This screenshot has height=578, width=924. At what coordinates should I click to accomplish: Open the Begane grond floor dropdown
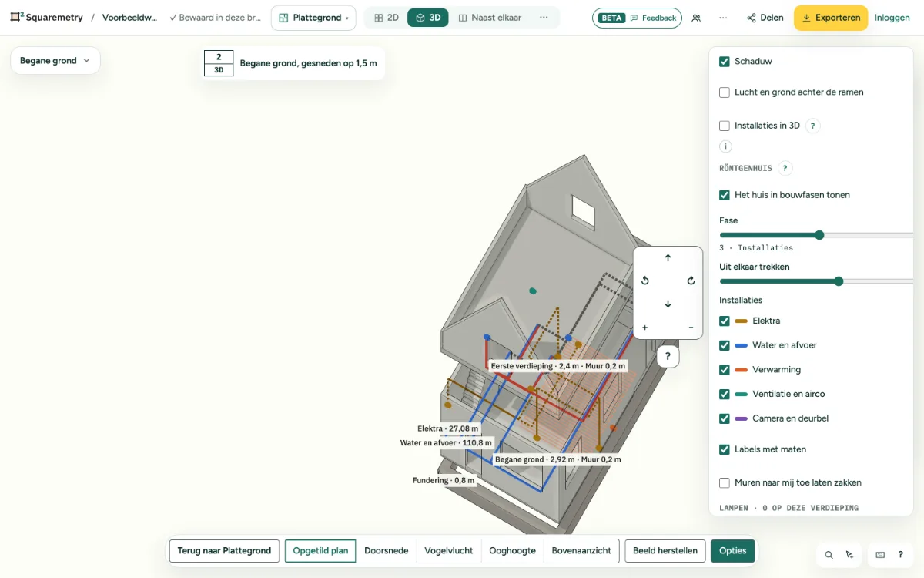pos(55,61)
